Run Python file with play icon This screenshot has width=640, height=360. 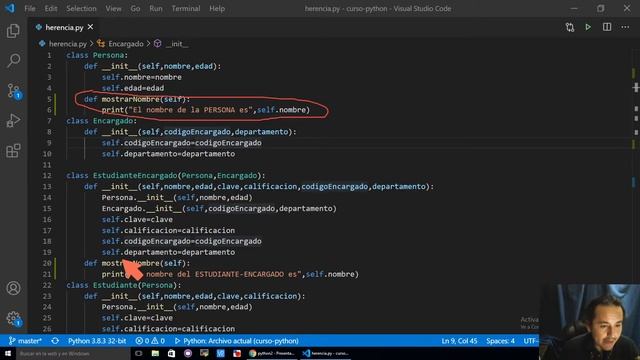[588, 27]
